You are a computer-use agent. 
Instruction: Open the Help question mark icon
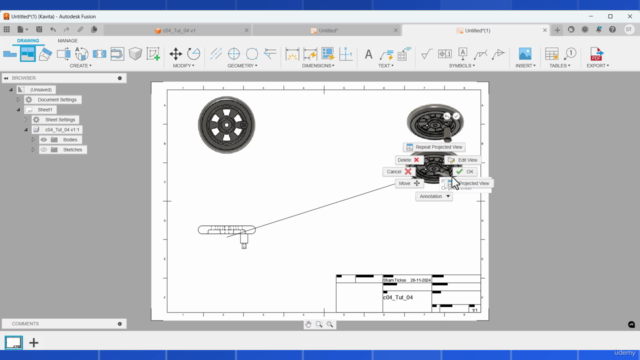[612, 29]
